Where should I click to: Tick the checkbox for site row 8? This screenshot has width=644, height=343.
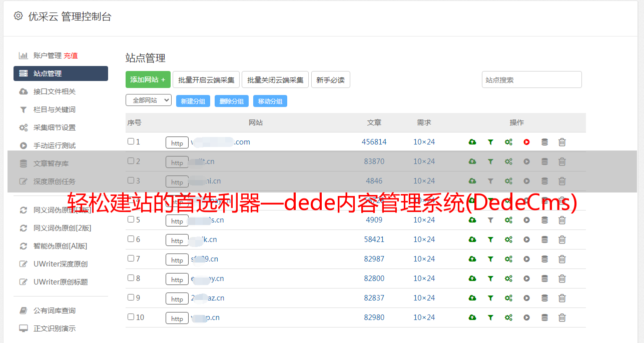click(131, 278)
